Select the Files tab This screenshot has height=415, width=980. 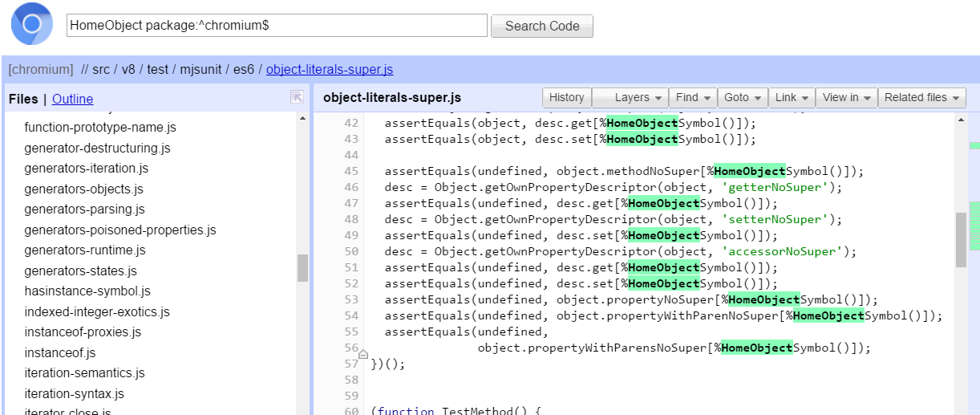click(x=23, y=100)
